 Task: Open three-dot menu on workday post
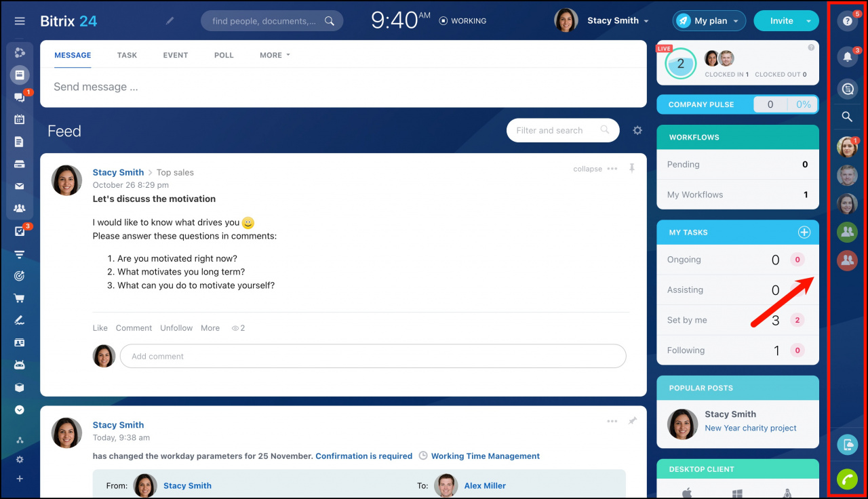612,421
